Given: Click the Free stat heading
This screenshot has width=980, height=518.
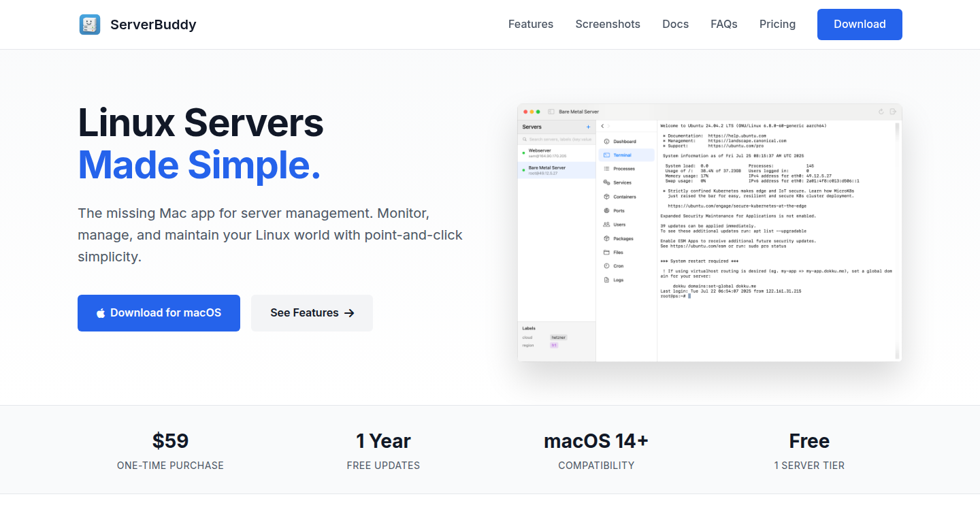Looking at the screenshot, I should pyautogui.click(x=809, y=441).
